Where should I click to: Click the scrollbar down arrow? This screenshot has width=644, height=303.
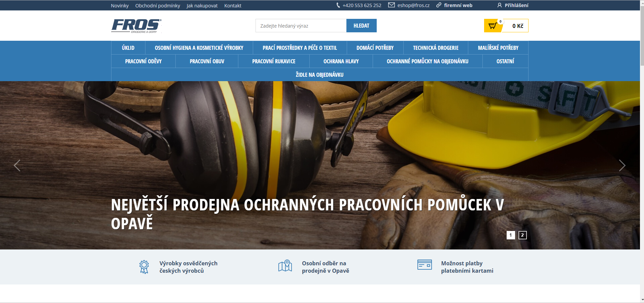tap(641, 300)
